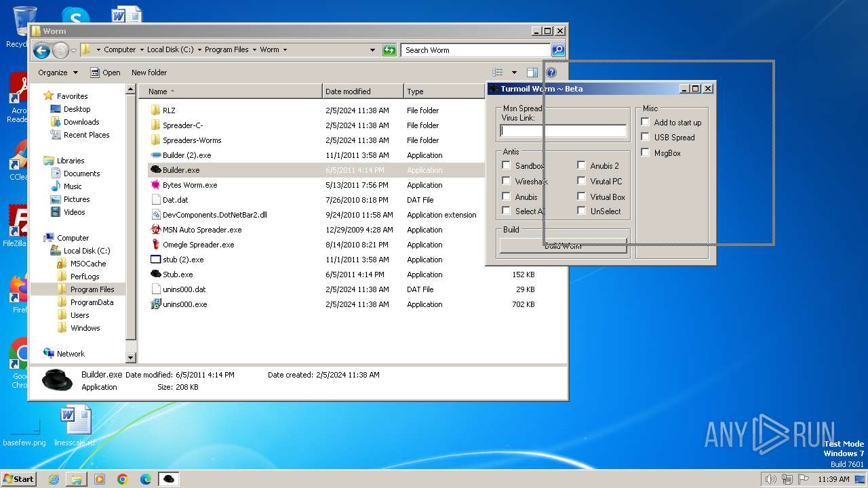Select Windows folder in tree
This screenshot has width=868, height=488.
(85, 328)
